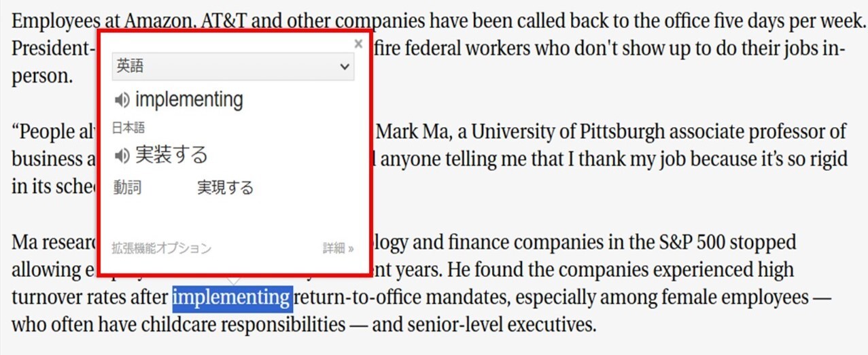868x355 pixels.
Task: Open the 英語 source language dropdown
Action: 233,67
